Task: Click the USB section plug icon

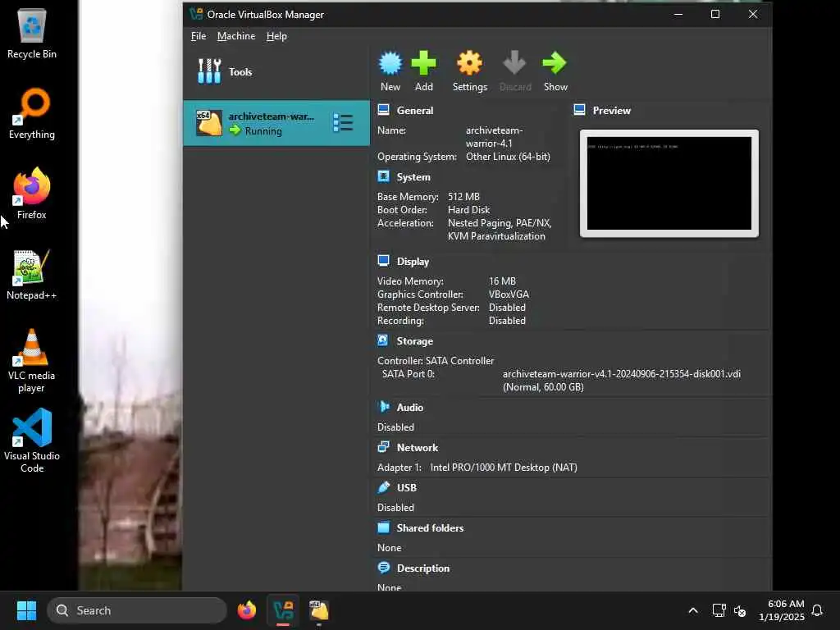Action: tap(383, 487)
